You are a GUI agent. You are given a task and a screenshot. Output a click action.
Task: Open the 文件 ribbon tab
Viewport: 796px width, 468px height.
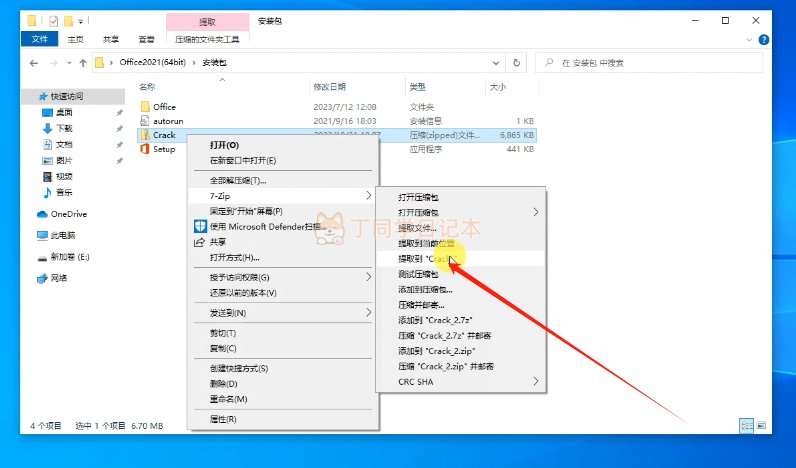[40, 39]
